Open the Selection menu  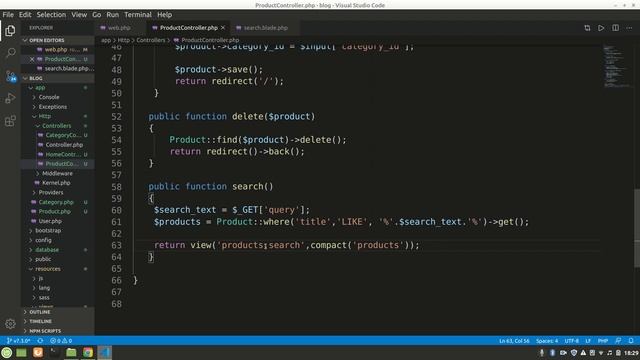click(51, 15)
